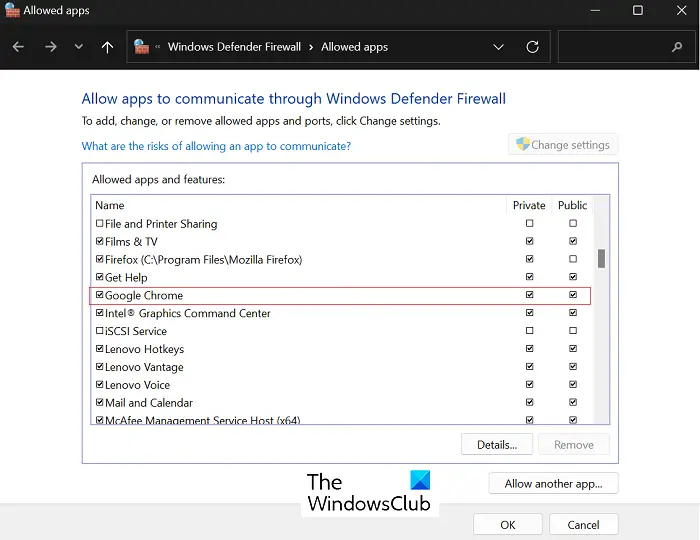
Task: Toggle Public checkbox for Google Chrome
Action: click(x=573, y=295)
